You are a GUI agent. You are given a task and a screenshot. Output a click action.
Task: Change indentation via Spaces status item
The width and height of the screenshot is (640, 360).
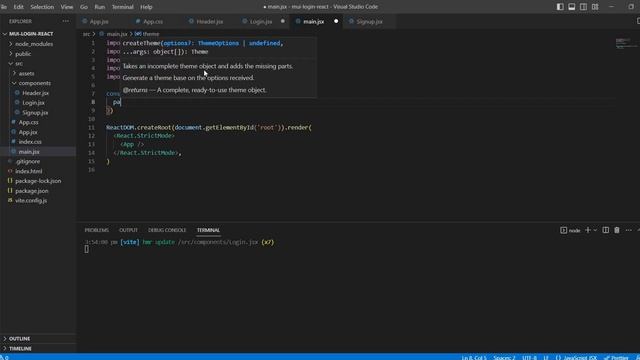point(504,357)
